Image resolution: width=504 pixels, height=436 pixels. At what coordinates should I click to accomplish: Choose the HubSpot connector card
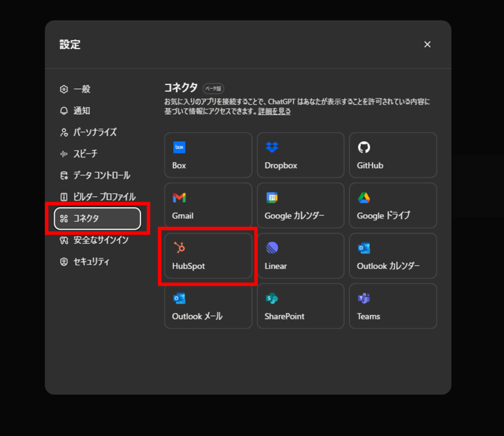click(x=208, y=256)
